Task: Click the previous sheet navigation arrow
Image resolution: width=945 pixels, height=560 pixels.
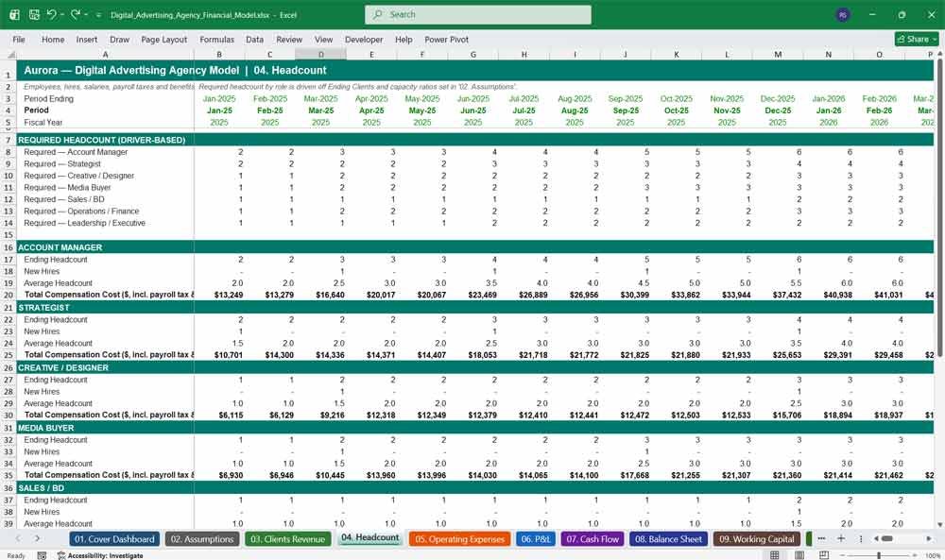Action: 18,538
